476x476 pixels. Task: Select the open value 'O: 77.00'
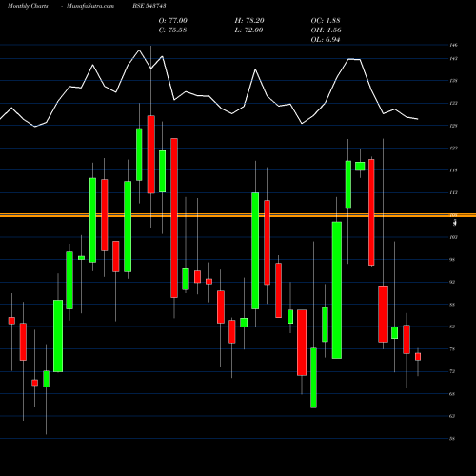tap(173, 21)
